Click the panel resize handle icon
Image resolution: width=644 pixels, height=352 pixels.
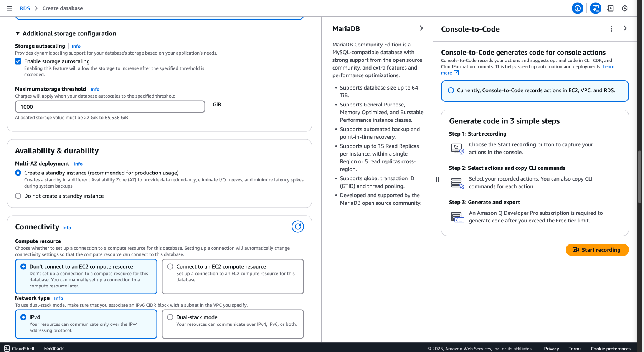pyautogui.click(x=437, y=179)
